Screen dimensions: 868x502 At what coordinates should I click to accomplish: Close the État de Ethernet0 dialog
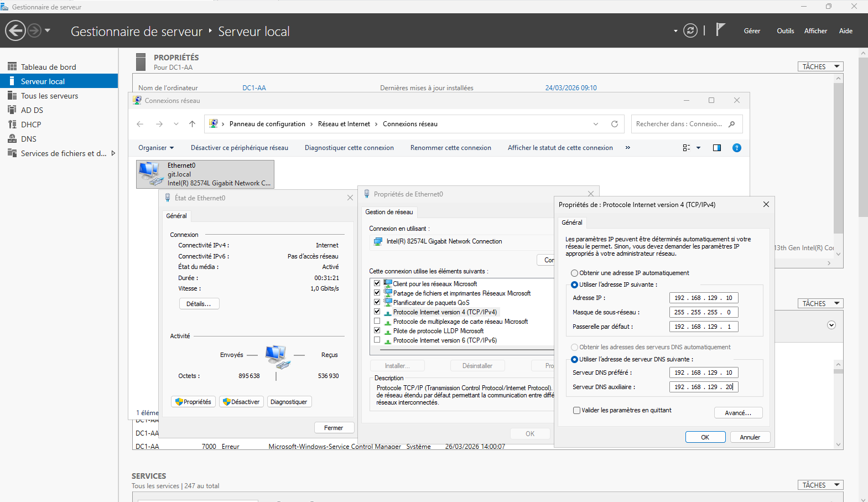click(350, 198)
